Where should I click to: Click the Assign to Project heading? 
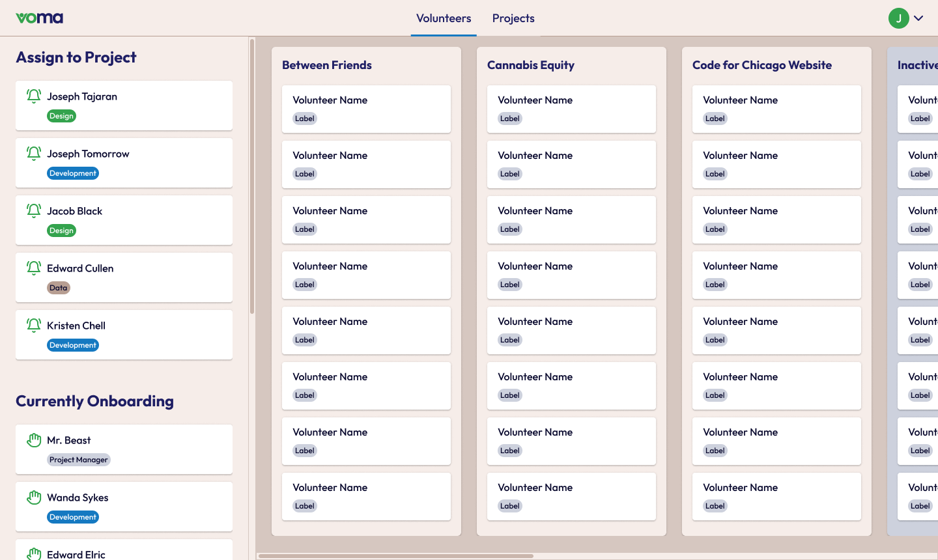(x=76, y=57)
